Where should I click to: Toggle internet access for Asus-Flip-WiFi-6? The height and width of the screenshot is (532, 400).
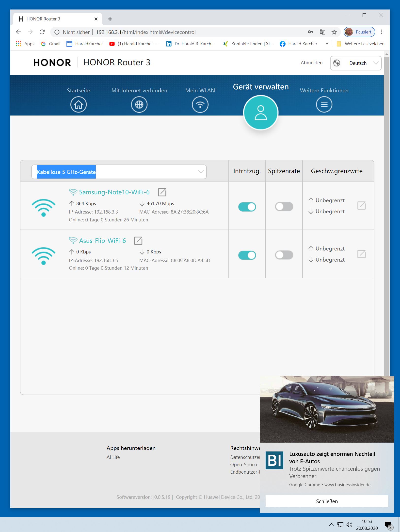(x=247, y=255)
